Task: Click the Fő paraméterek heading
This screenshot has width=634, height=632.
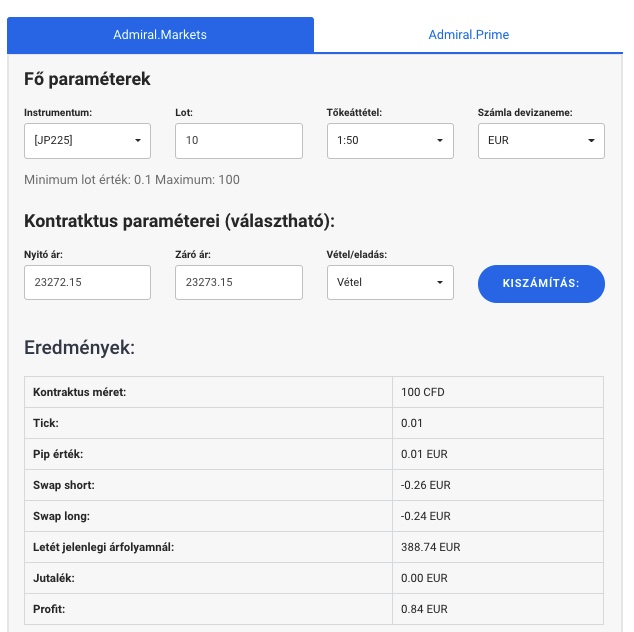Action: (87, 79)
